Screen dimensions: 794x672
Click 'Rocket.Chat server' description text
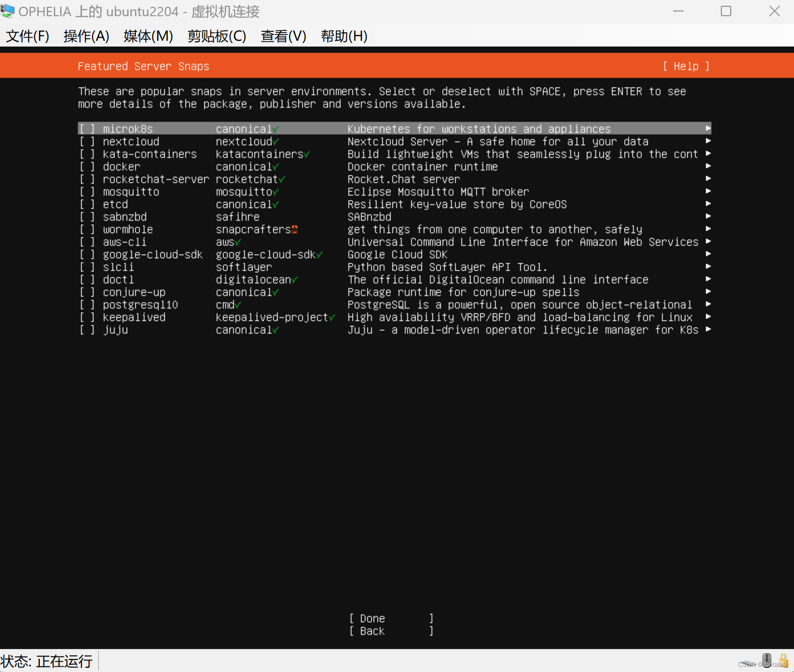(404, 179)
